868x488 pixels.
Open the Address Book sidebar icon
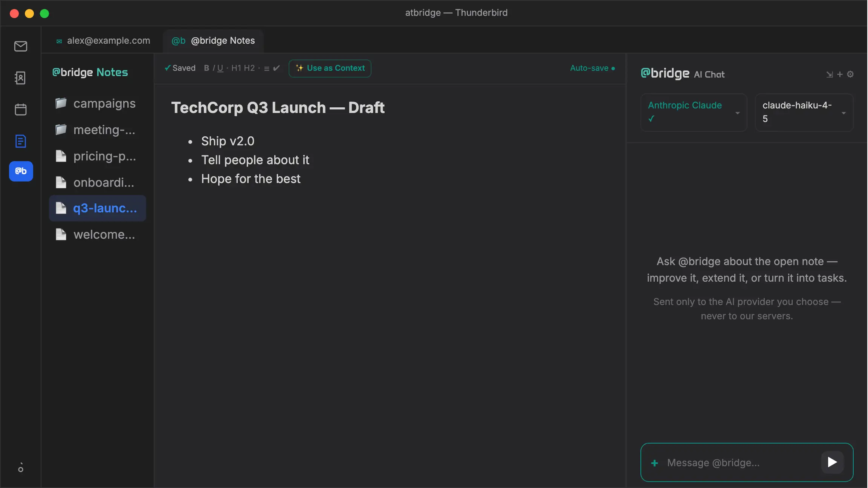[x=21, y=78]
